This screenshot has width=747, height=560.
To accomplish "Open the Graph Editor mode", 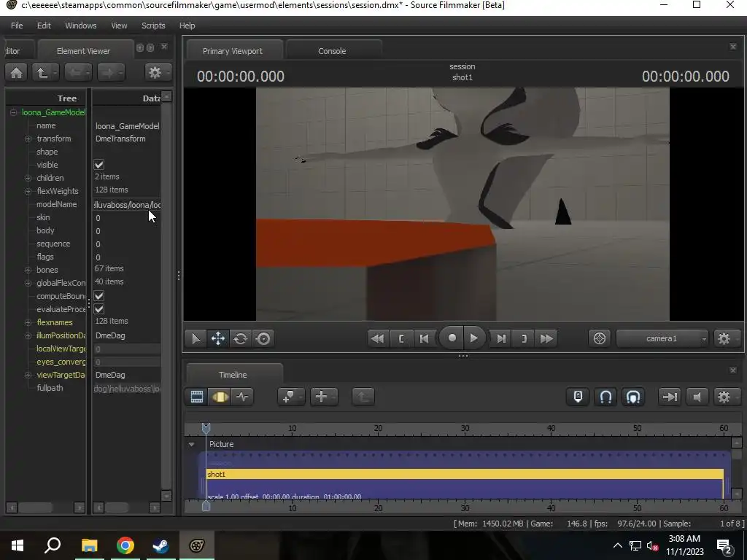I will pos(242,397).
